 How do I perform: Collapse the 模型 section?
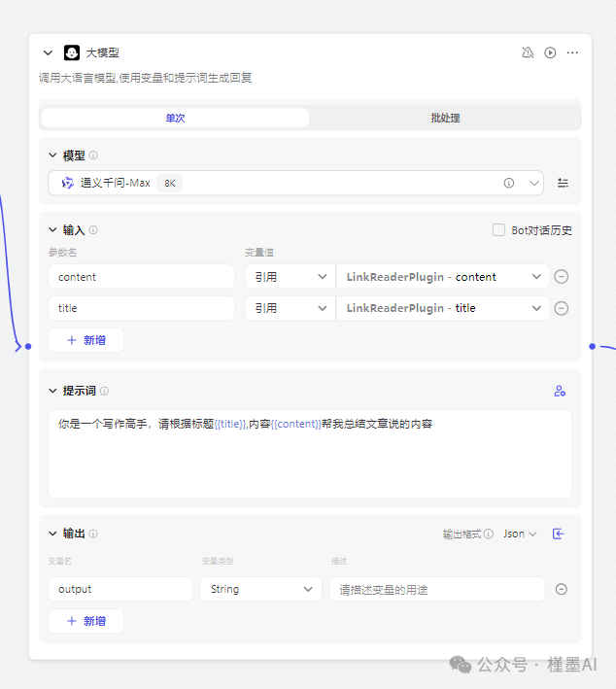[x=52, y=155]
